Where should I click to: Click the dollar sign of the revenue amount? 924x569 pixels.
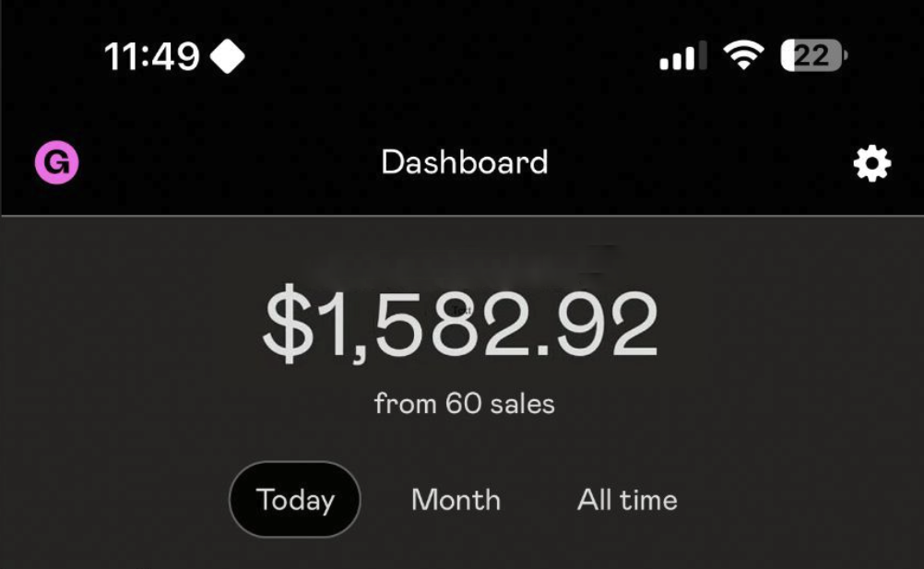(288, 326)
